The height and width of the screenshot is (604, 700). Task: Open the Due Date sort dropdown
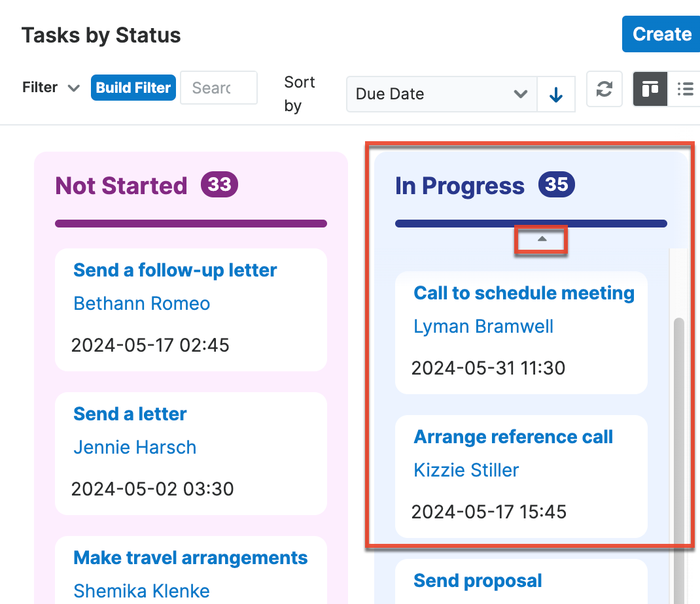click(442, 94)
